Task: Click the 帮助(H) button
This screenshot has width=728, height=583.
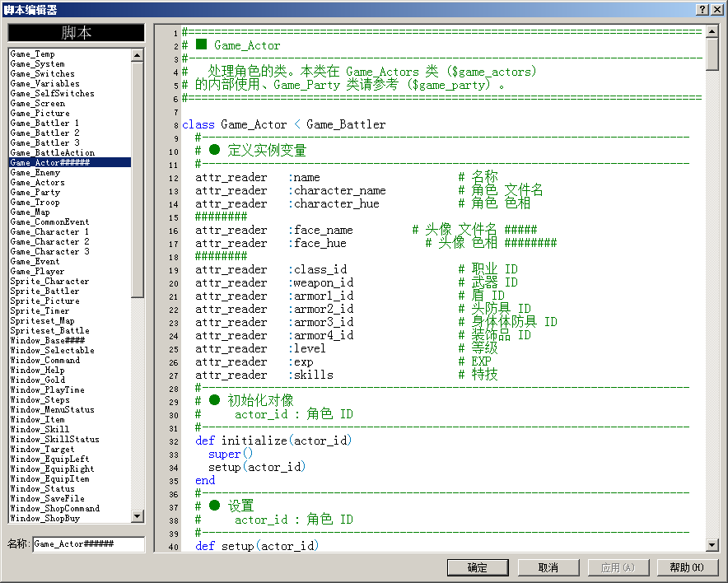Action: (687, 567)
